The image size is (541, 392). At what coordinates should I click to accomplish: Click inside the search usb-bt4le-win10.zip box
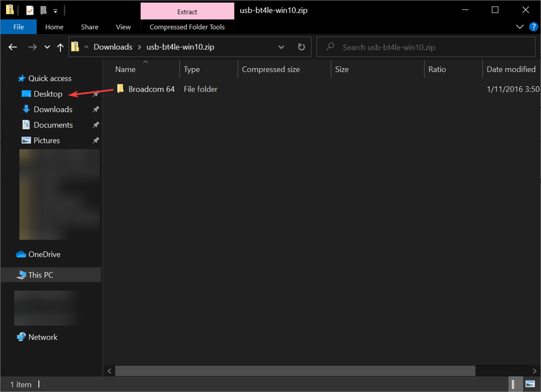pyautogui.click(x=425, y=47)
